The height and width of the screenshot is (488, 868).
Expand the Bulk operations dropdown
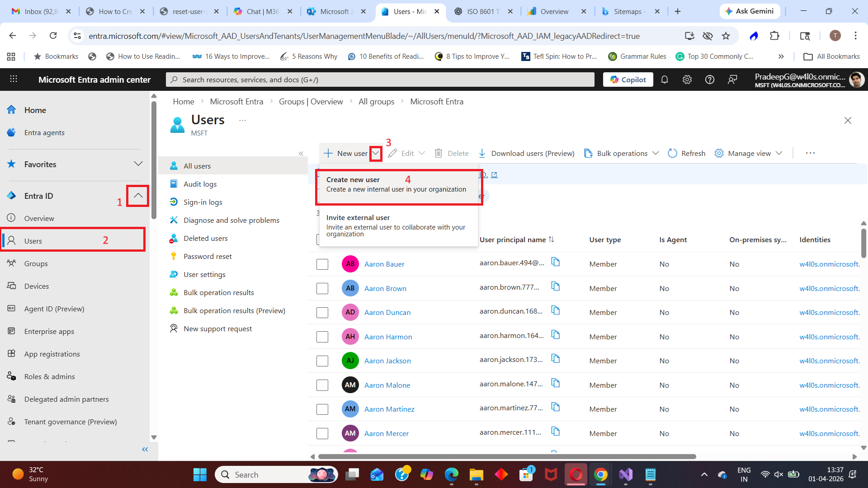622,153
